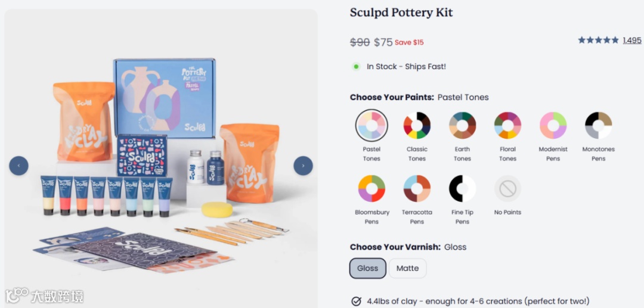Show the previous product image
Viewport: 644px width, 308px height.
click(19, 166)
